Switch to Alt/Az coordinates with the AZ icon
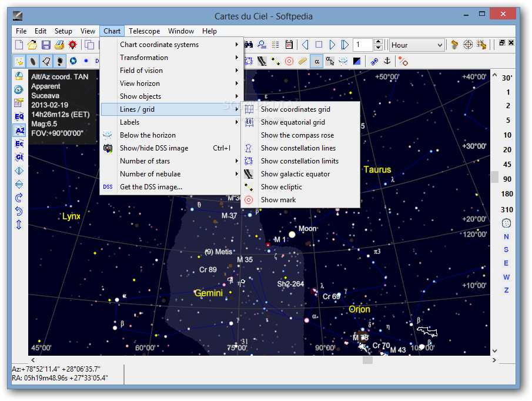Image resolution: width=532 pixels, height=401 pixels. [x=19, y=131]
